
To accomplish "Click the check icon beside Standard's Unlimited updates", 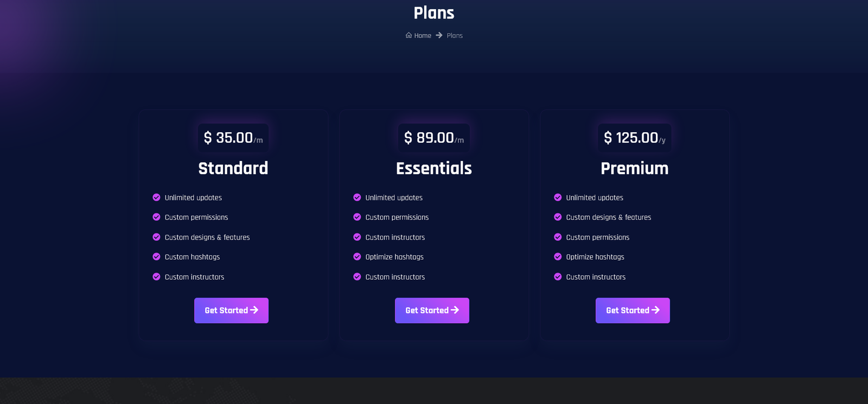I will (156, 197).
